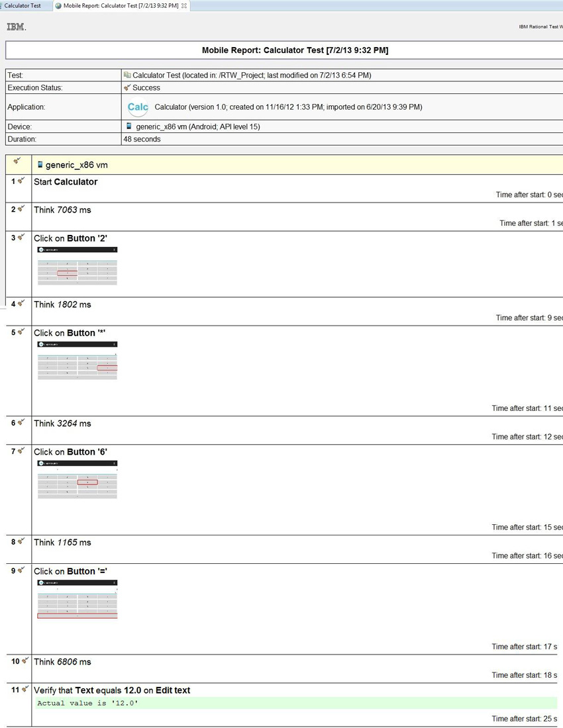The width and height of the screenshot is (563, 728).
Task: Click the 'Think 3264 ms' step
Action: click(x=62, y=424)
